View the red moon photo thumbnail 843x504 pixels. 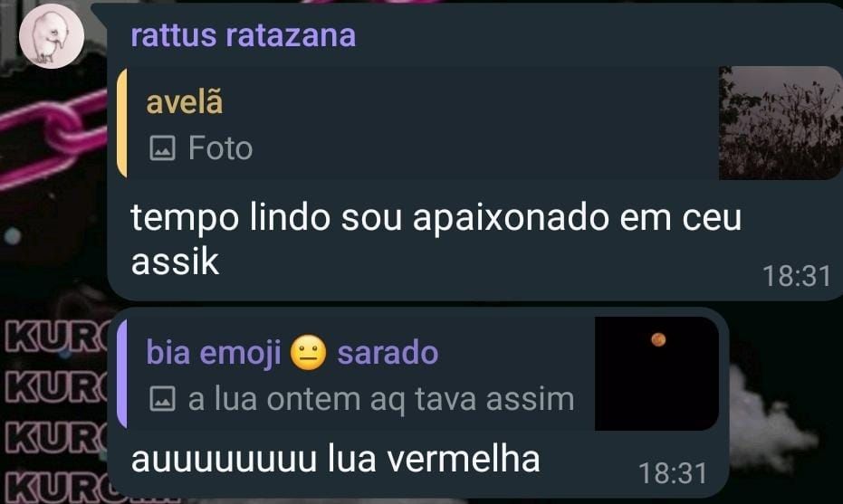(x=657, y=374)
